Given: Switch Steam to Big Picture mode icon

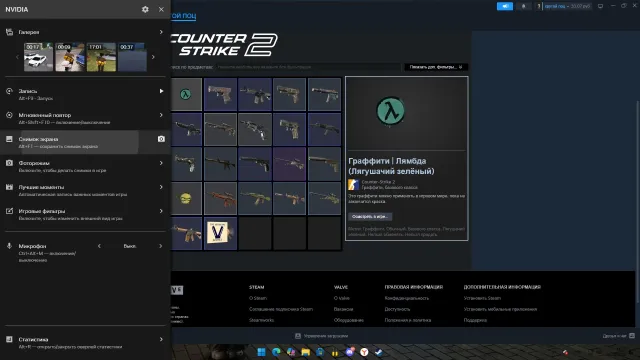Looking at the screenshot, I should (x=600, y=6).
